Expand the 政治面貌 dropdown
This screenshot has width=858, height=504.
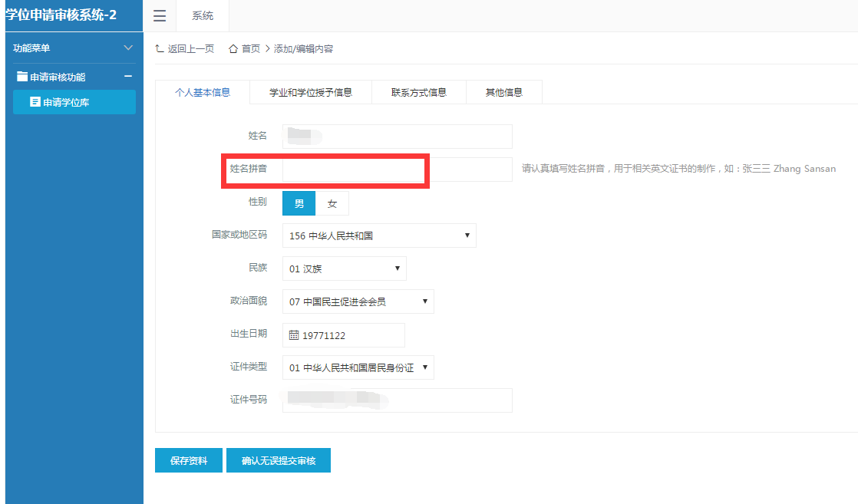tap(425, 301)
